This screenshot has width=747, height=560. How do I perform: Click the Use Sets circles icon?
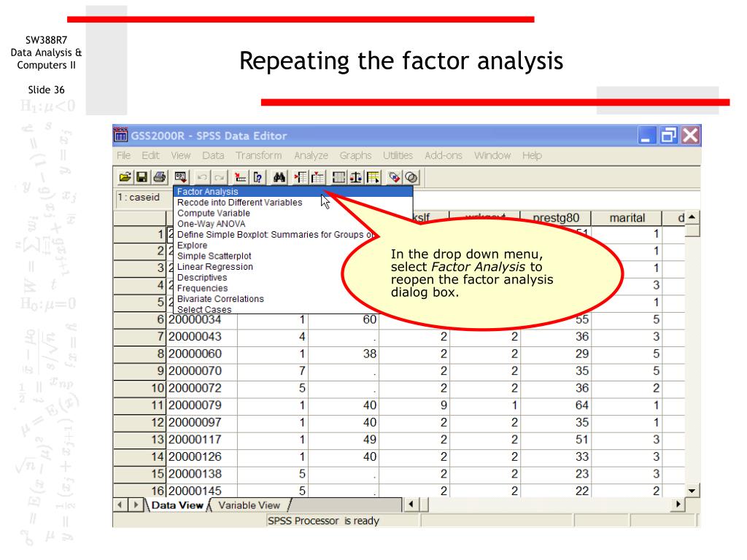411,178
